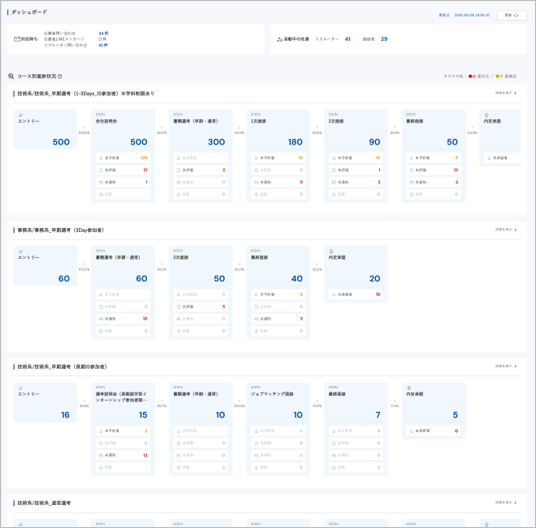Click the 活動中の社員 people icon
The width and height of the screenshot is (536, 528).
click(x=280, y=39)
